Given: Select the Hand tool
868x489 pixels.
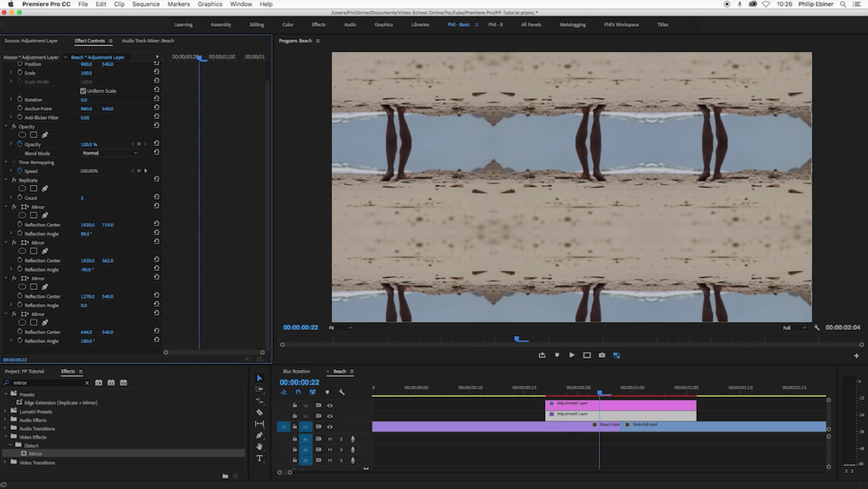Looking at the screenshot, I should click(x=260, y=446).
